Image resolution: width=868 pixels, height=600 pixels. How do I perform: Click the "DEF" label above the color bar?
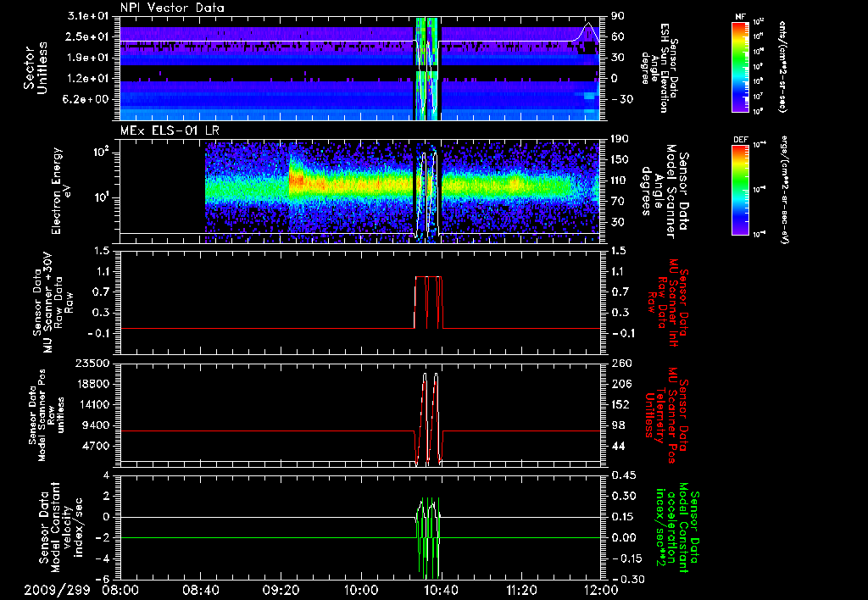pyautogui.click(x=741, y=140)
